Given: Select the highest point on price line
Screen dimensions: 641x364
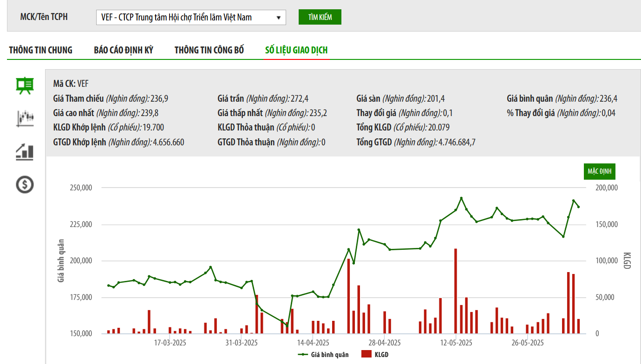Looking at the screenshot, I should point(461,198).
